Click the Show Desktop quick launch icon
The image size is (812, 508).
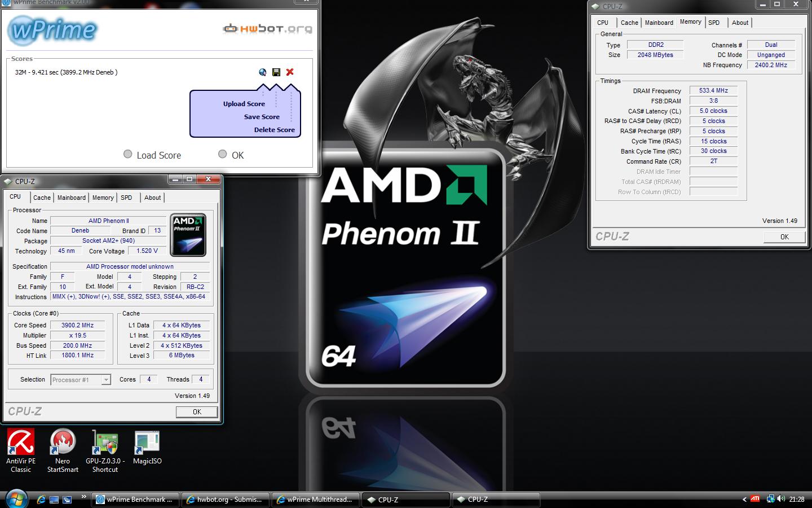tap(54, 500)
